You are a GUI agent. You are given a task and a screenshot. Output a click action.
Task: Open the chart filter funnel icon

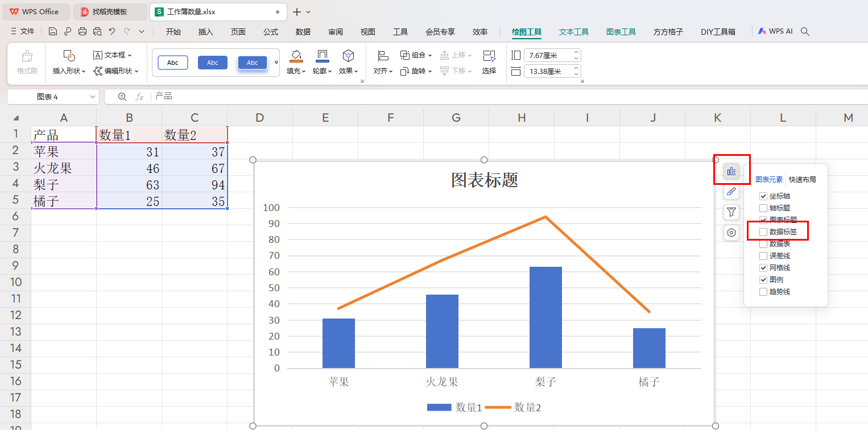tap(731, 212)
